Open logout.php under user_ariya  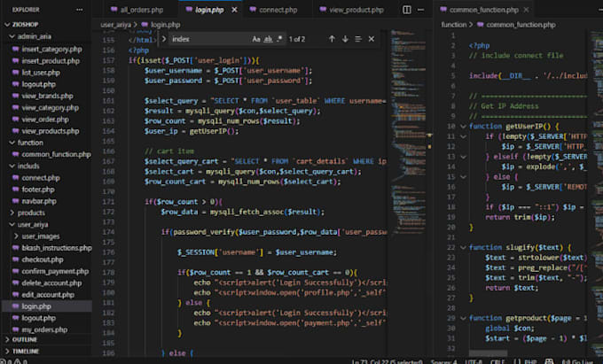[38, 318]
